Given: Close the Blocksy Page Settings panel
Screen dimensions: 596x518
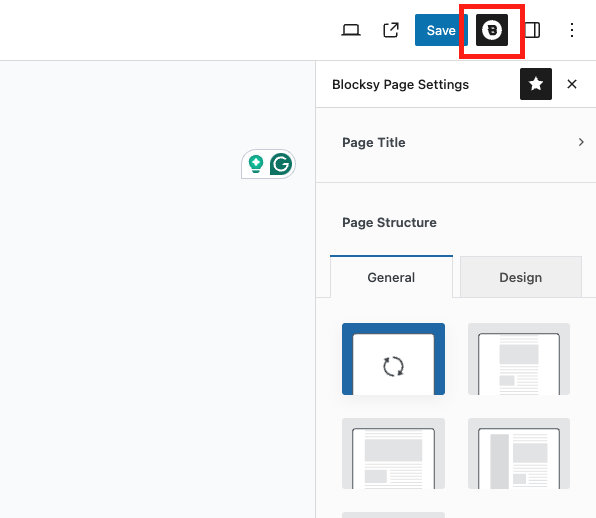Looking at the screenshot, I should [572, 84].
